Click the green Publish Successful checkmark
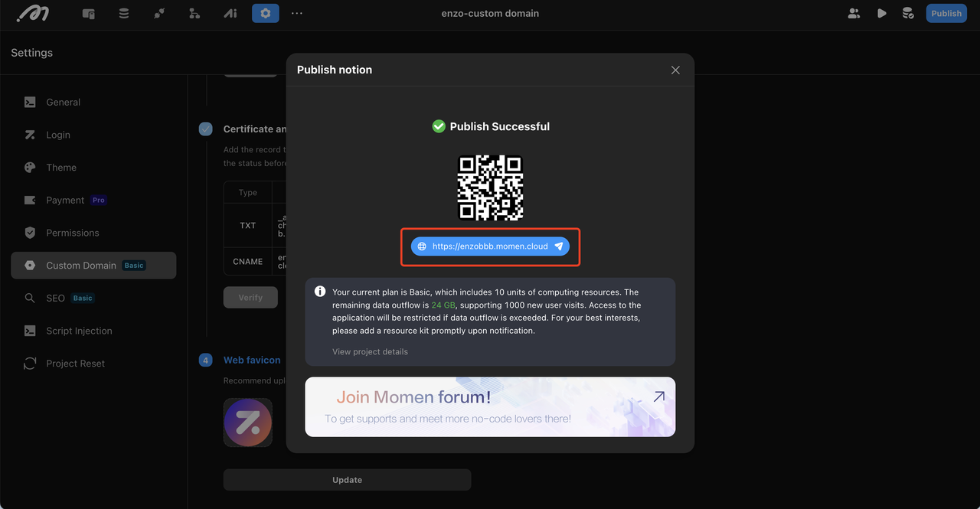Viewport: 980px width, 509px height. tap(439, 126)
